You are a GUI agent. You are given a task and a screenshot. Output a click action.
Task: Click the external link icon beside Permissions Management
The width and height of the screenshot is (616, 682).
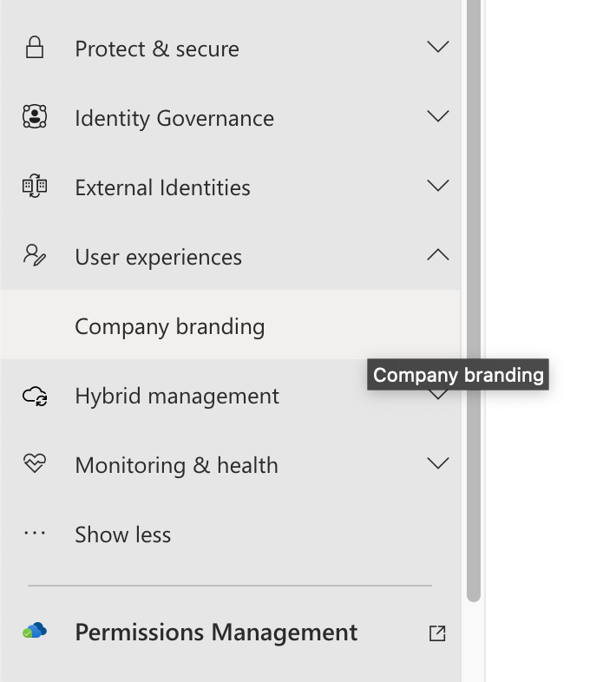pos(437,633)
